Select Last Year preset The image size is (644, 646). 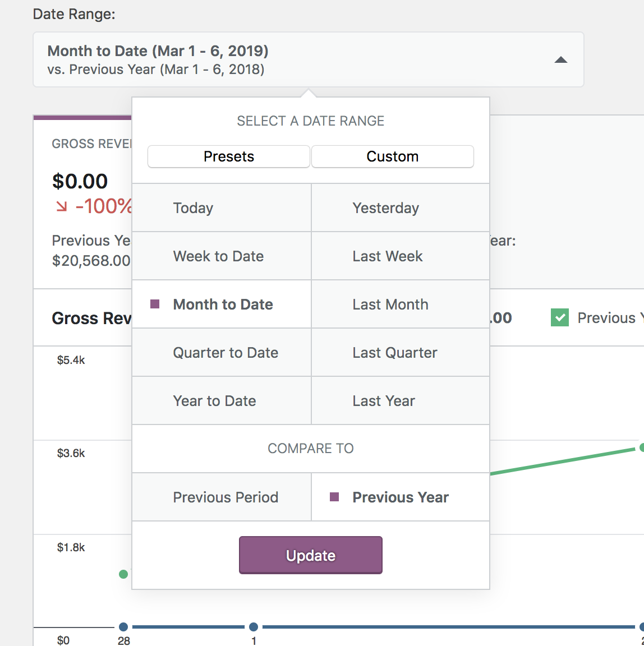[x=401, y=400]
